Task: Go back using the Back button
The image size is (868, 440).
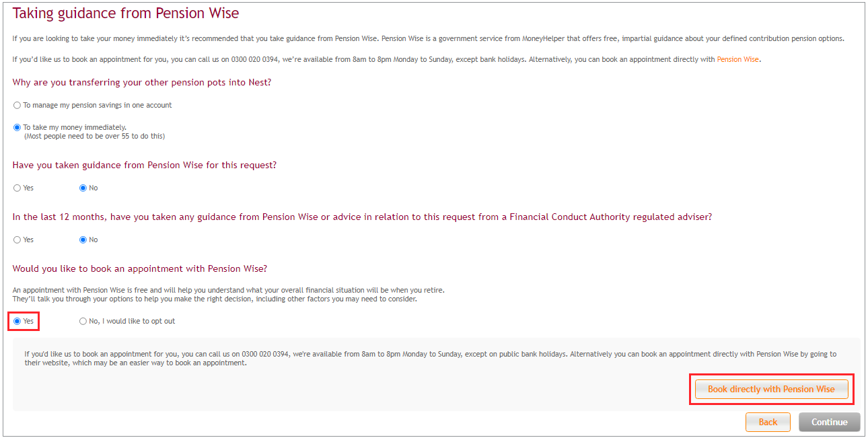Action: coord(768,422)
